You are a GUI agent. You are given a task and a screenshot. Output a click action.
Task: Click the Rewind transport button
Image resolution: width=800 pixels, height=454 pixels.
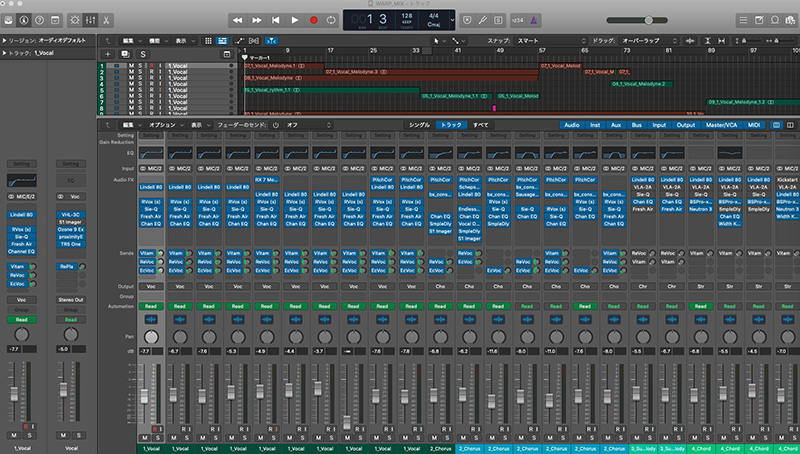tap(237, 20)
